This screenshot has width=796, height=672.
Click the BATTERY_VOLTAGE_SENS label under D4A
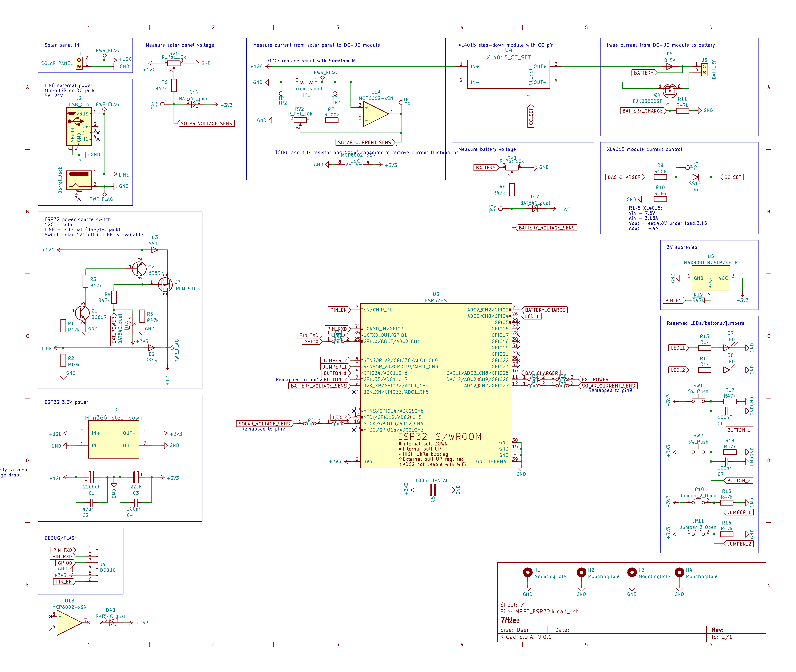click(546, 228)
